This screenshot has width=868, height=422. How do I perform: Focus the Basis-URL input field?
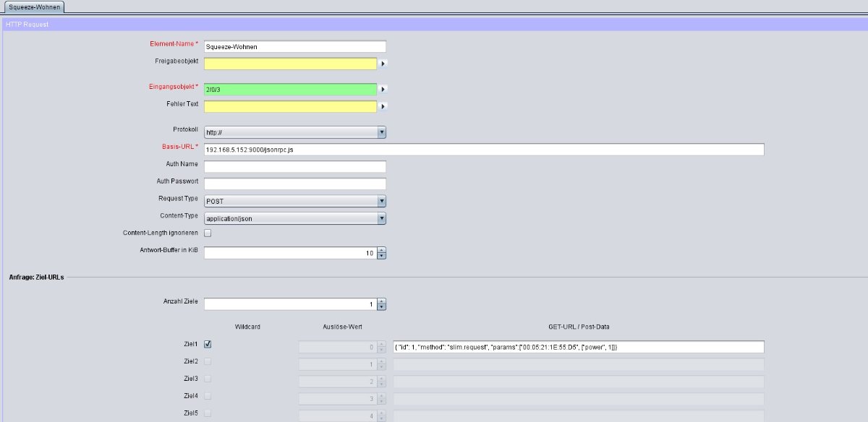[x=483, y=150]
